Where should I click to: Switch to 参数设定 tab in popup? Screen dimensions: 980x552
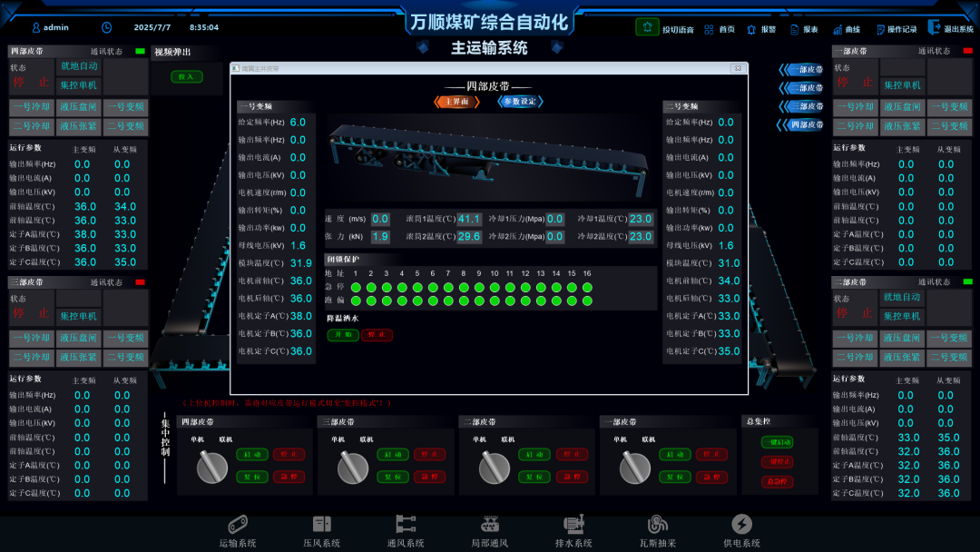(x=520, y=102)
